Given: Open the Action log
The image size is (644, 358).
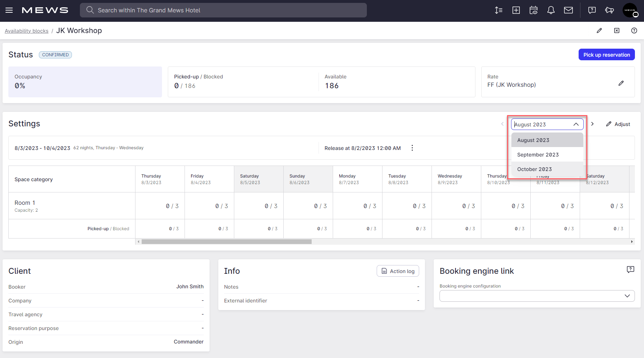Looking at the screenshot, I should [x=398, y=271].
